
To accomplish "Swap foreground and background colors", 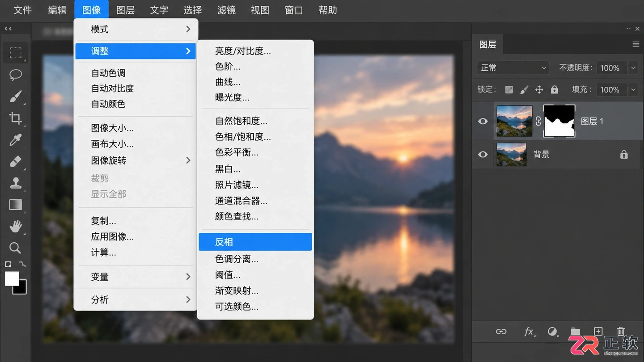I will pyautogui.click(x=23, y=264).
